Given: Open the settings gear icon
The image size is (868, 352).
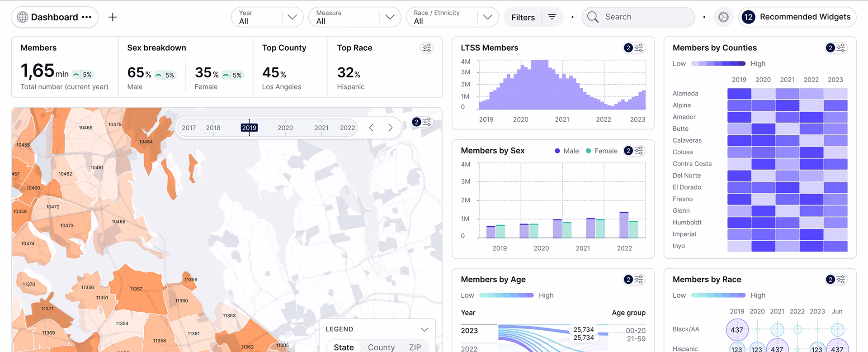Looking at the screenshot, I should 723,17.
